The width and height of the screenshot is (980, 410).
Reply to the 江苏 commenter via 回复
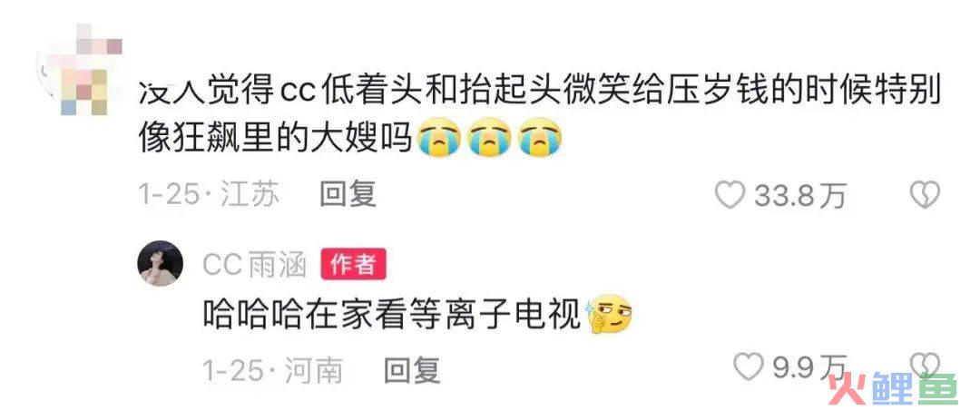(348, 195)
